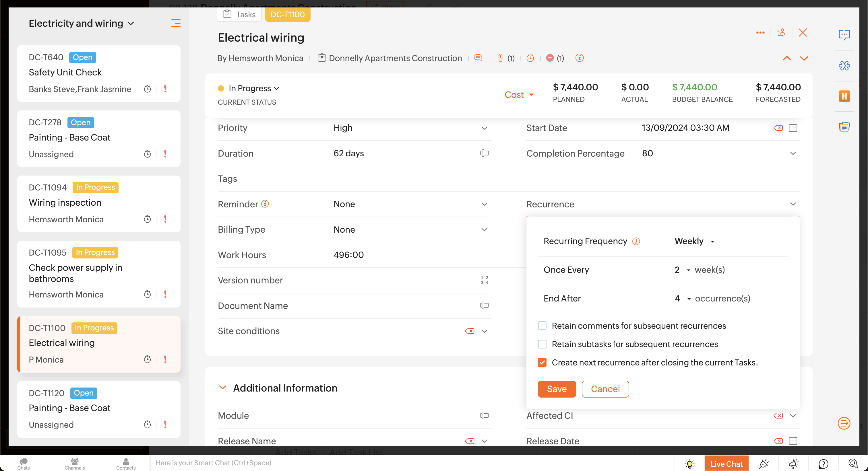Cancel the recurrence settings

pyautogui.click(x=605, y=389)
